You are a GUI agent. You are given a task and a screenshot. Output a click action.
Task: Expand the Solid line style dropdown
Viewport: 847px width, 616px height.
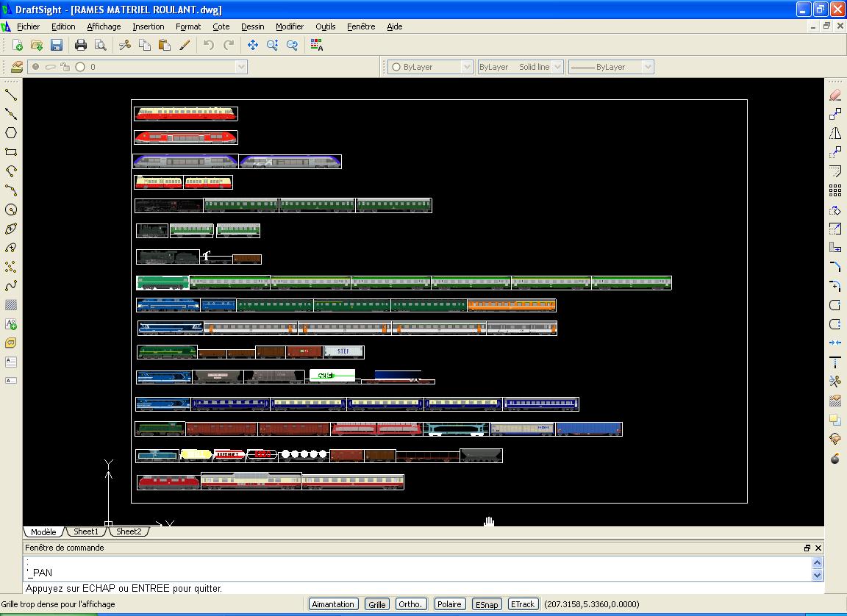(521, 67)
